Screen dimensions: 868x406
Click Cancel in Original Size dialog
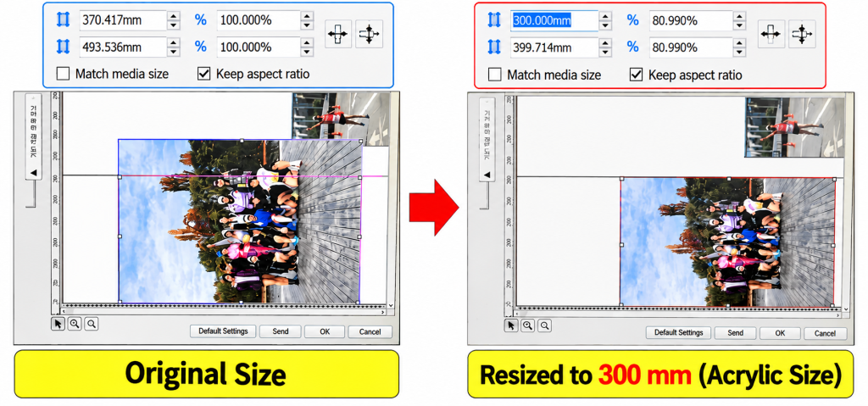coord(370,331)
